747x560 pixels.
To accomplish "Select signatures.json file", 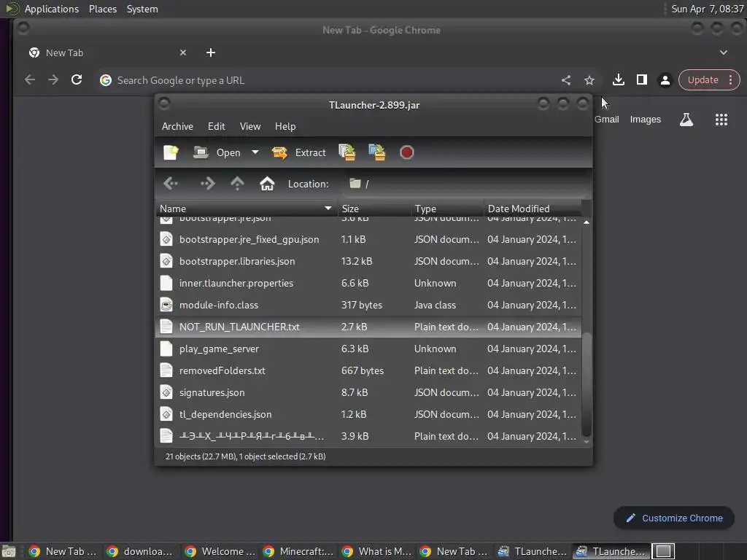I will (368, 392).
